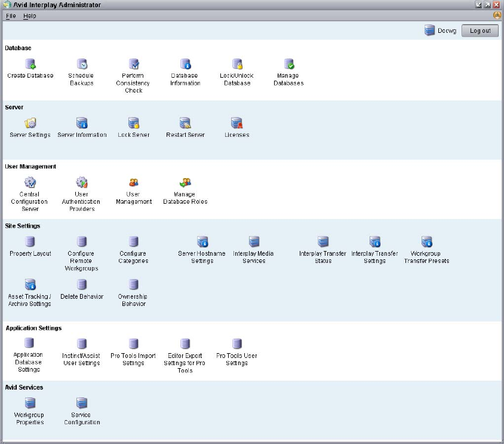Open the Licenses view
Viewport: 504px width, 444px height.
[x=237, y=123]
